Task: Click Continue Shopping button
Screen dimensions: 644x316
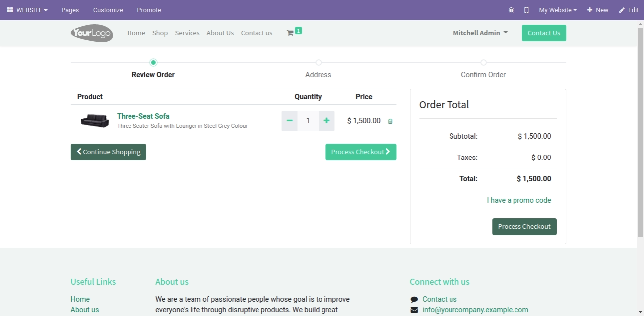Action: [x=109, y=152]
